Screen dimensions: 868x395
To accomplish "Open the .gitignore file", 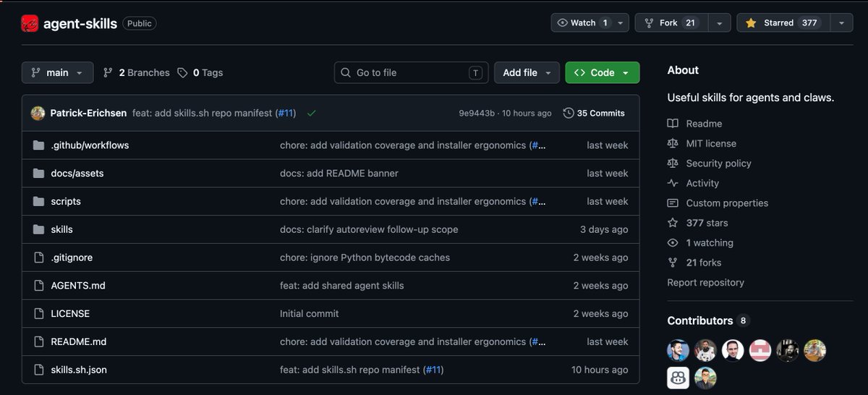I will pos(72,258).
